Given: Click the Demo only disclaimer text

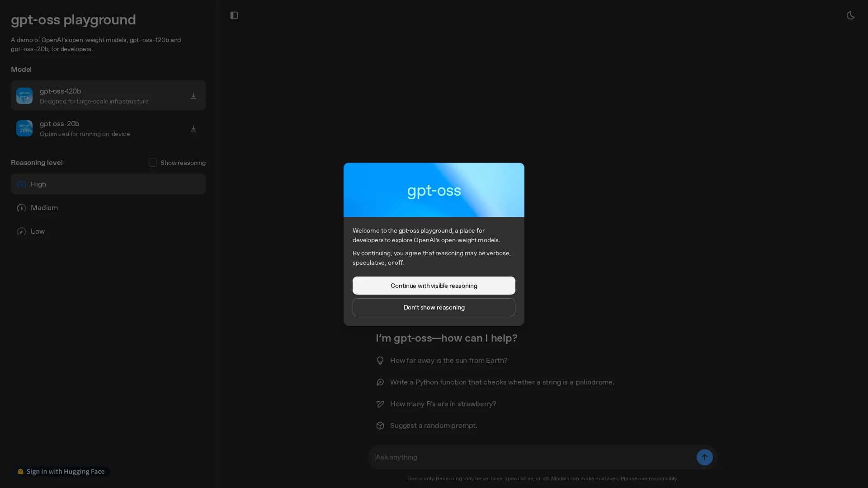Looking at the screenshot, I should click(542, 479).
